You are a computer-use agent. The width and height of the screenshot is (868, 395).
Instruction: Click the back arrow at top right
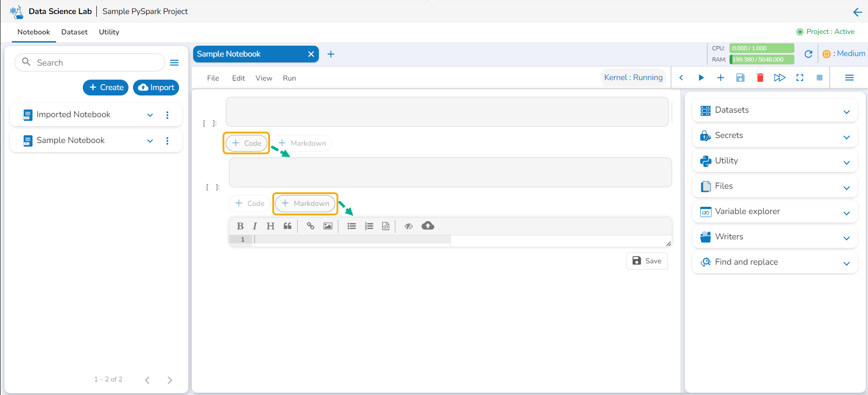click(x=857, y=12)
